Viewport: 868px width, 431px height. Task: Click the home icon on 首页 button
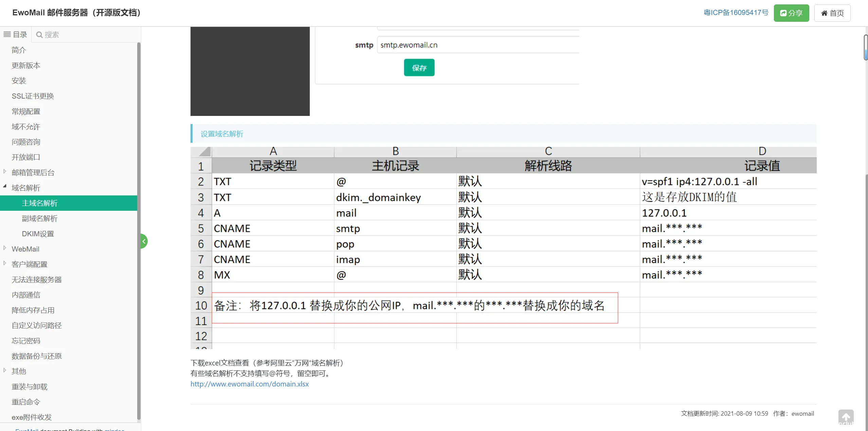(x=825, y=13)
